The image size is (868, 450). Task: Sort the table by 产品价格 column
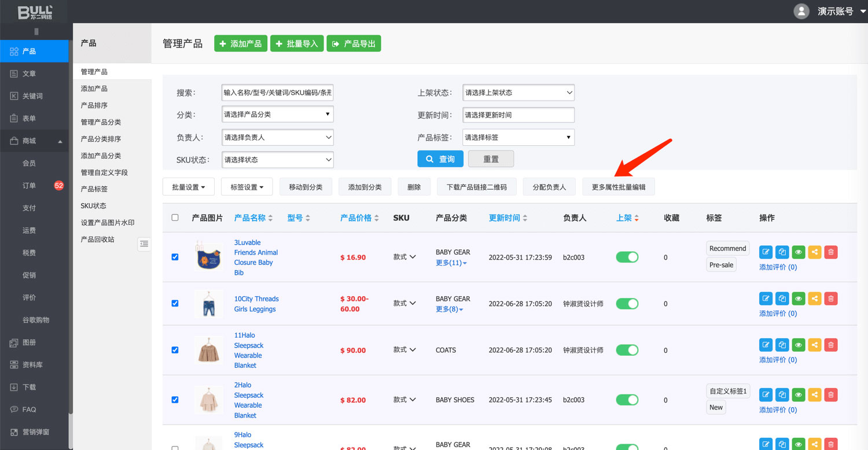tap(359, 218)
